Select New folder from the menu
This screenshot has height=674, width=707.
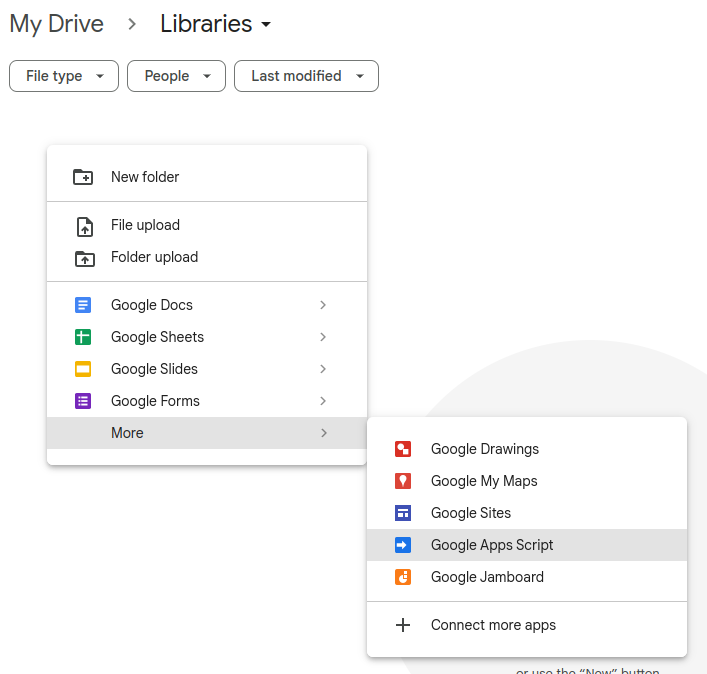pos(207,177)
